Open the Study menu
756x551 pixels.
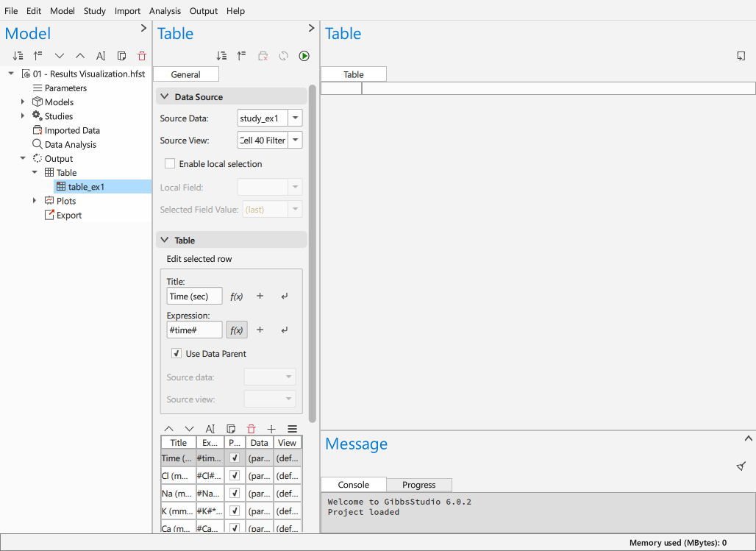click(x=94, y=10)
